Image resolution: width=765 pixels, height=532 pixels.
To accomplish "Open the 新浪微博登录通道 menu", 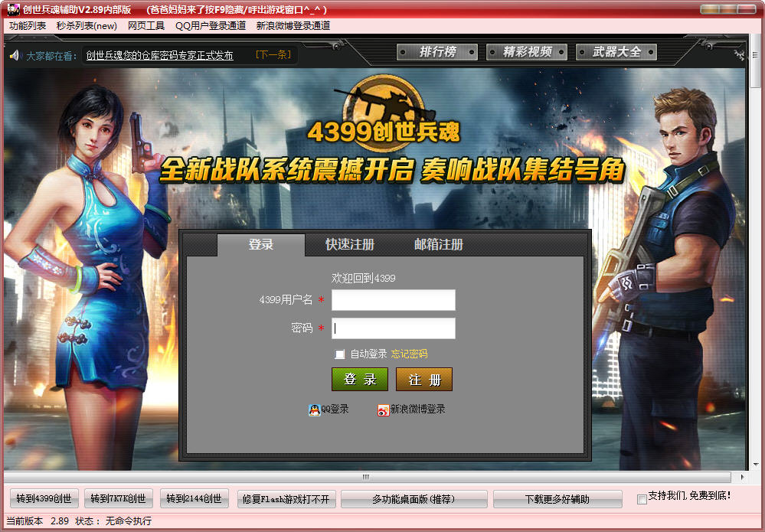I will tap(293, 26).
